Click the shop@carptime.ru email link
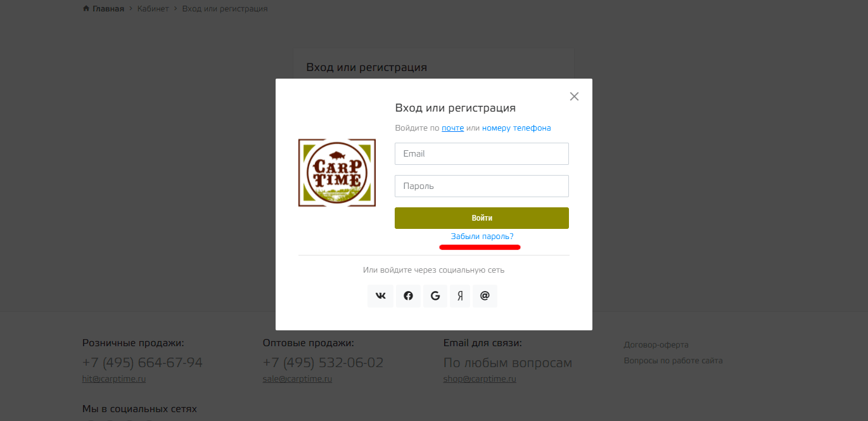The width and height of the screenshot is (868, 421). click(x=480, y=379)
